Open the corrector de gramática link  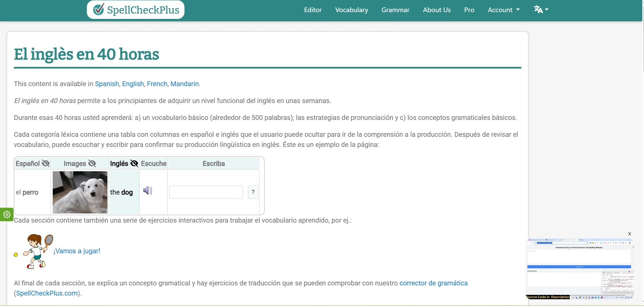pos(434,283)
